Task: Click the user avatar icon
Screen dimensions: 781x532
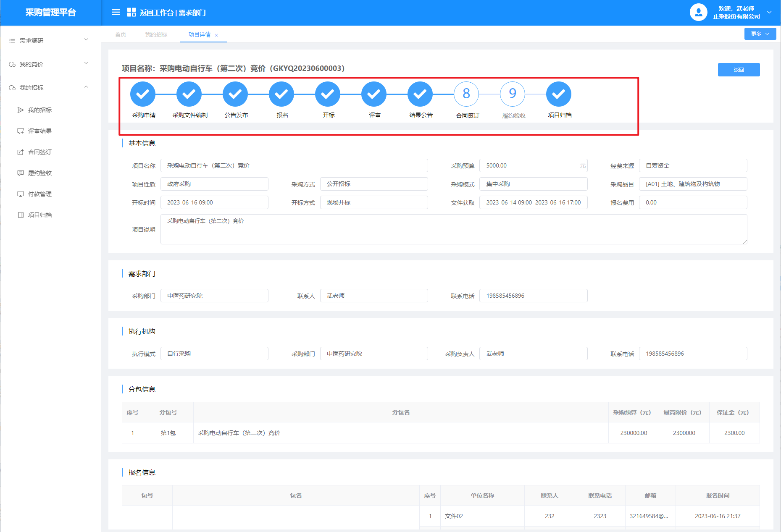Action: pyautogui.click(x=698, y=12)
